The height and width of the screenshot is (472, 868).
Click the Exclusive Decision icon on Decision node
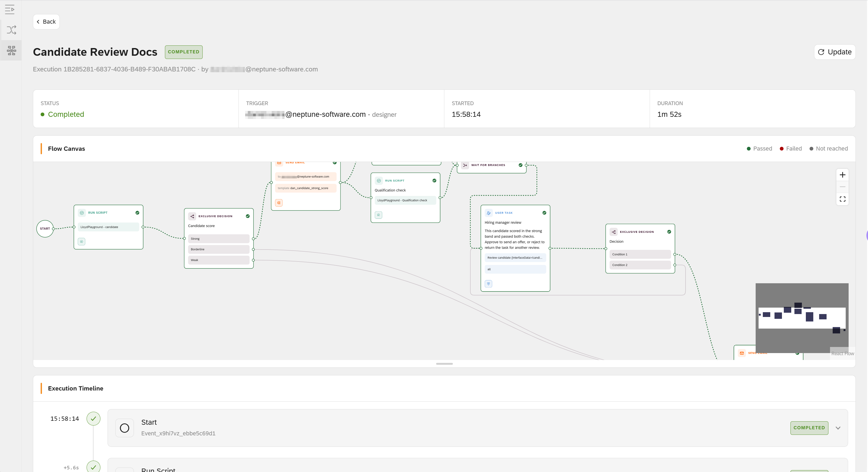pos(614,232)
